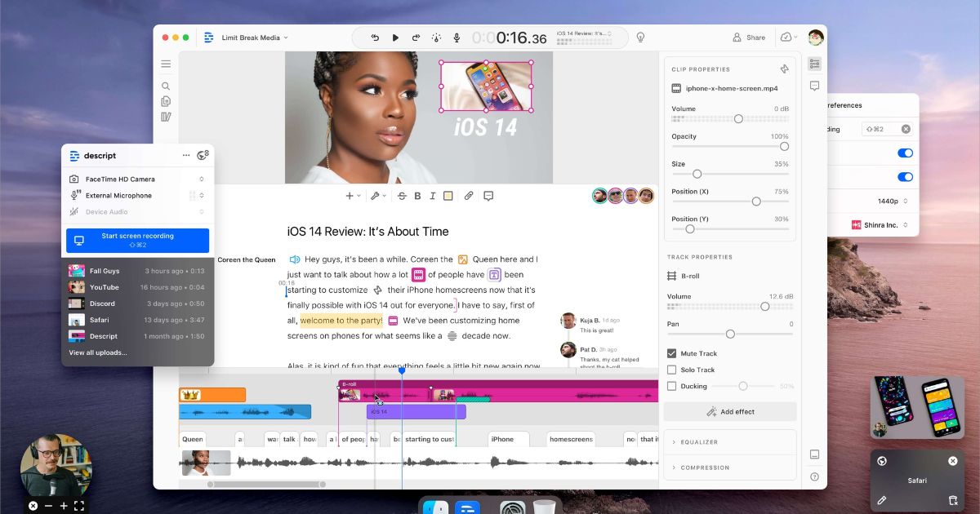Open the Fall Guys recording
This screenshot has width=980, height=514.
point(137,271)
